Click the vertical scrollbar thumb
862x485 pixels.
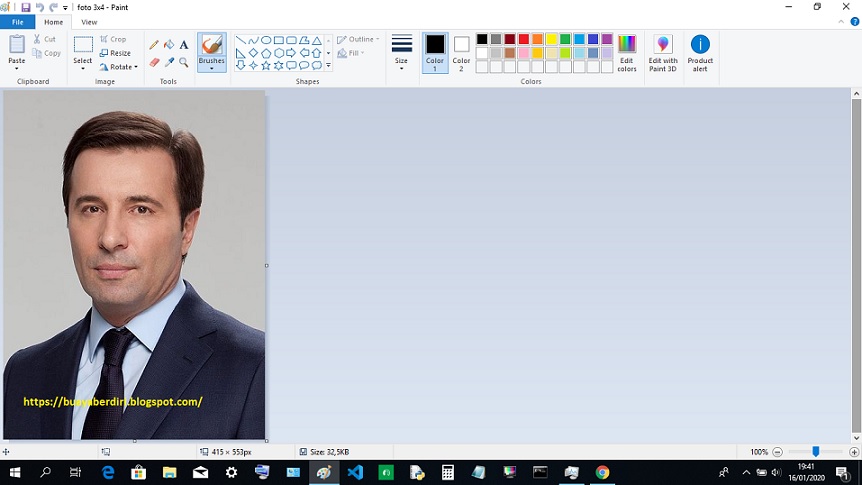(856, 266)
